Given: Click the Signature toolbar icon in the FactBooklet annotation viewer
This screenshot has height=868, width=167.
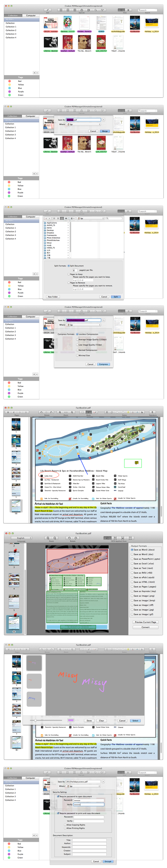Looking at the screenshot, I should (152, 412).
